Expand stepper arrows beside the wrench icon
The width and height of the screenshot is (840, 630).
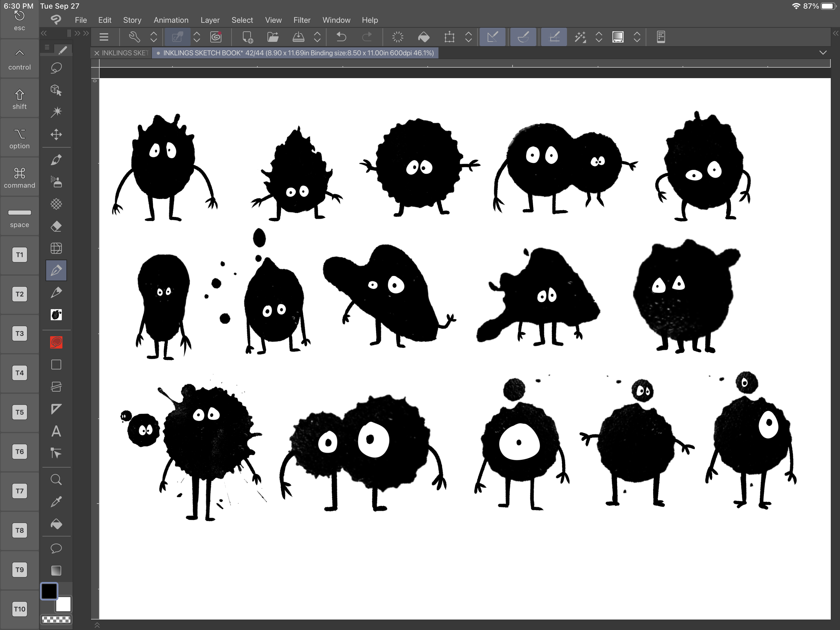pos(154,37)
